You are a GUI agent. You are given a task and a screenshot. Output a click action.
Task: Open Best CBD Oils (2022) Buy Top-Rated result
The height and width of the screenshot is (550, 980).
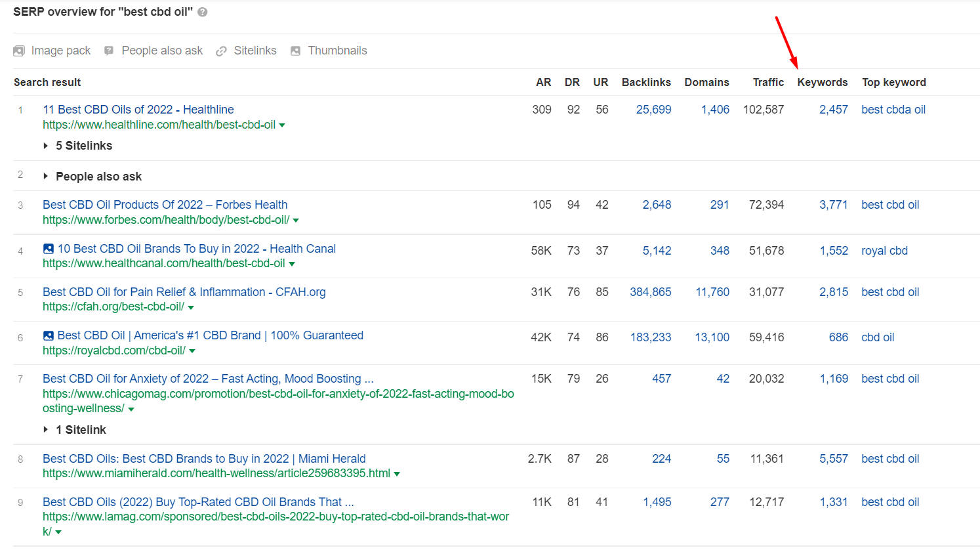(x=198, y=502)
